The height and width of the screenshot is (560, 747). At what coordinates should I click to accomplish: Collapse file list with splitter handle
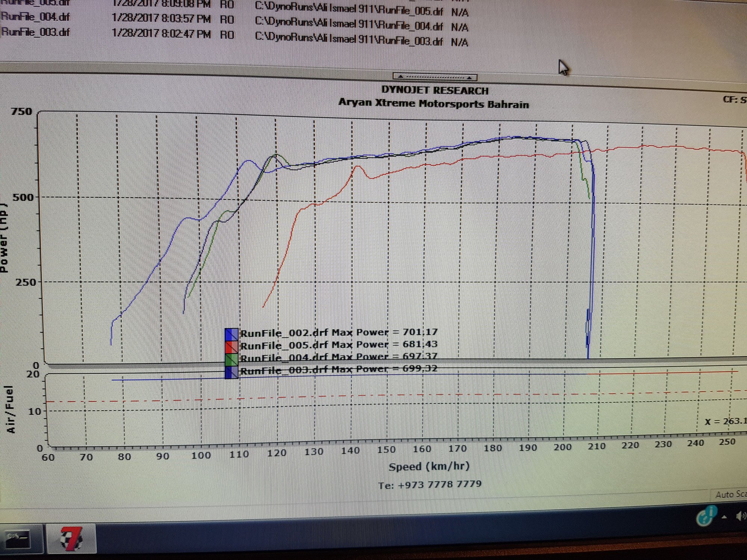click(435, 77)
